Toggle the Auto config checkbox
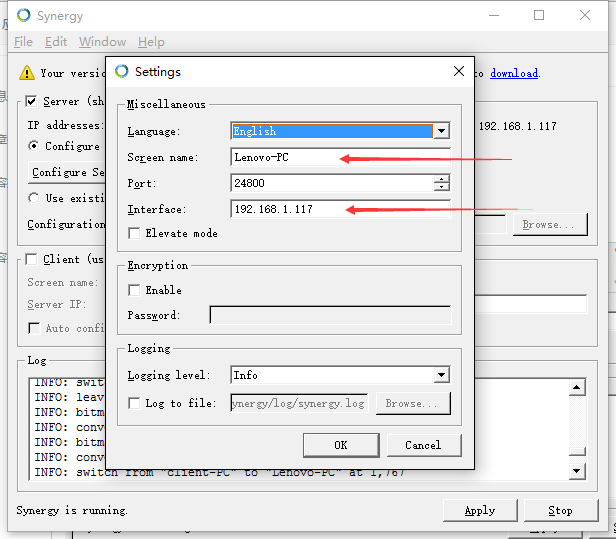 [x=34, y=328]
